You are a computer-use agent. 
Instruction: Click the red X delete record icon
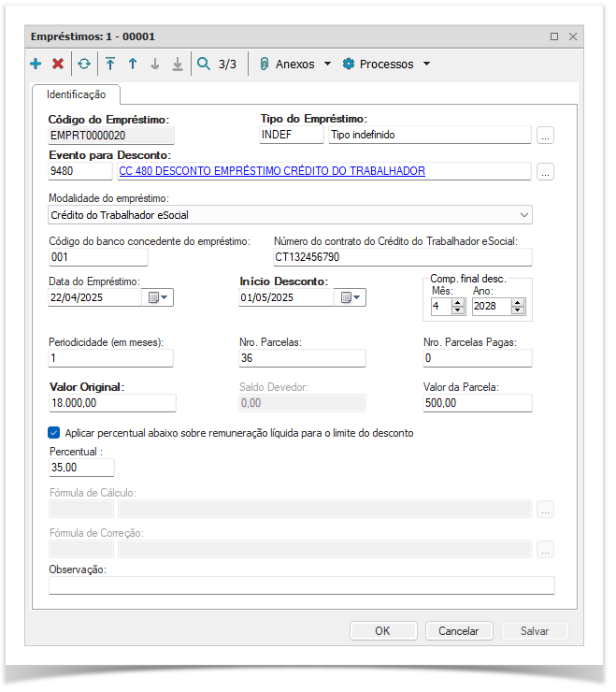(x=58, y=65)
